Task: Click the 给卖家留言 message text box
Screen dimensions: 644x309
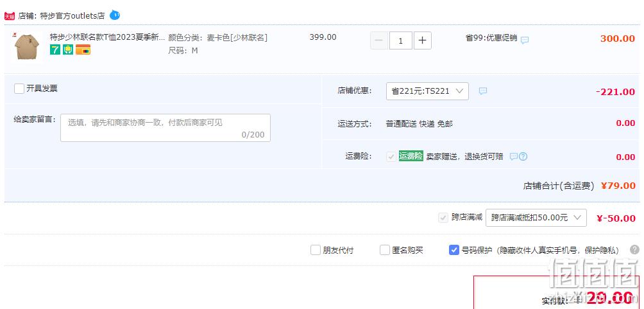Action: (x=165, y=128)
